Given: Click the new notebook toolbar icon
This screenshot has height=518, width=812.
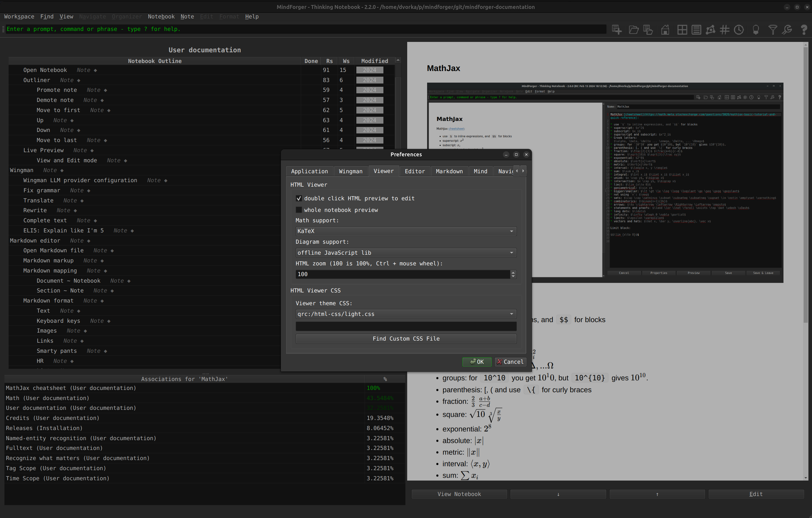Looking at the screenshot, I should point(617,30).
